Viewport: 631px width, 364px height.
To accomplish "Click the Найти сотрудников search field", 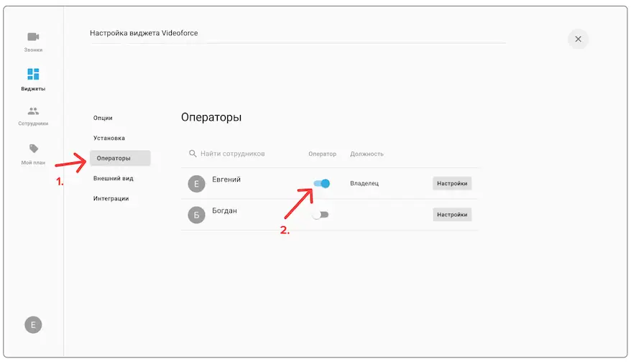I will (241, 154).
